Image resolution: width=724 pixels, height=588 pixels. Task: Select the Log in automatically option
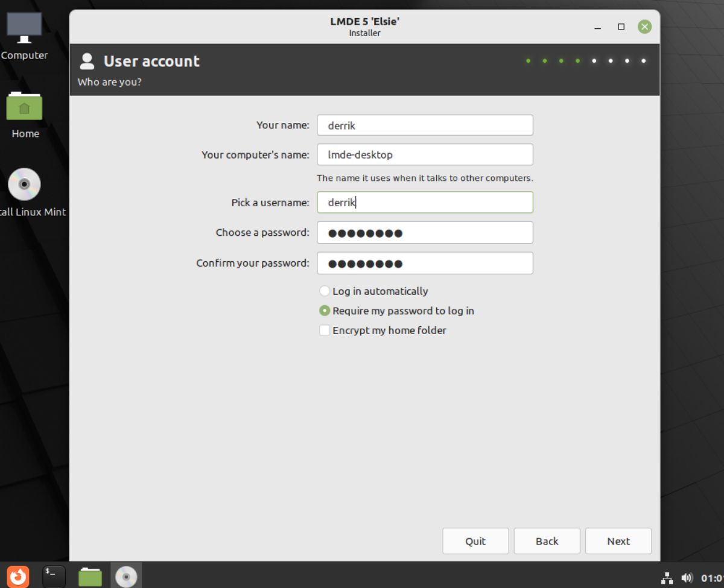coord(325,291)
